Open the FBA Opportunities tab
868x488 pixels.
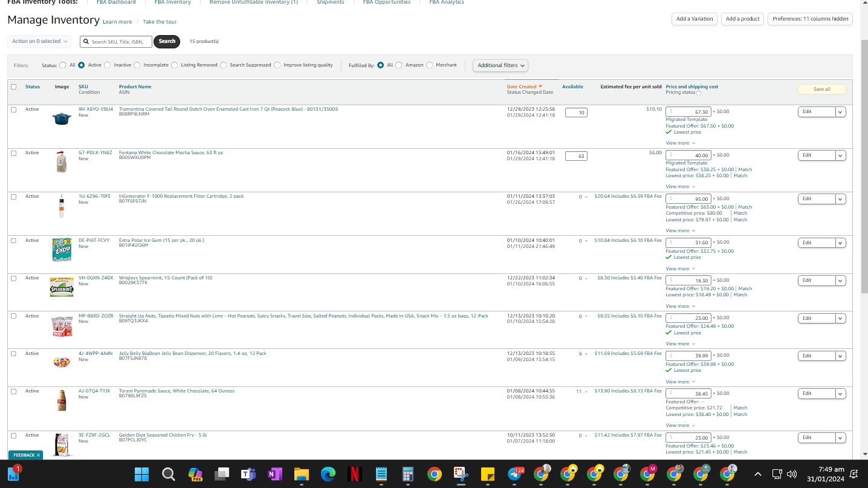pyautogui.click(x=387, y=2)
